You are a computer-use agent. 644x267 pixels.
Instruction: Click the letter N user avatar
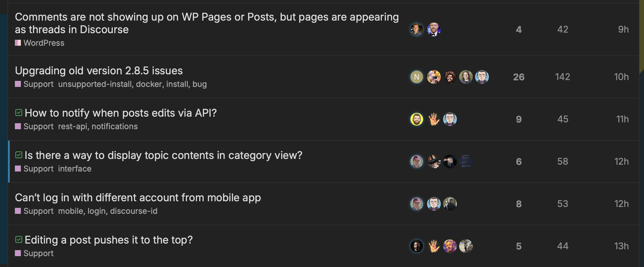(416, 77)
